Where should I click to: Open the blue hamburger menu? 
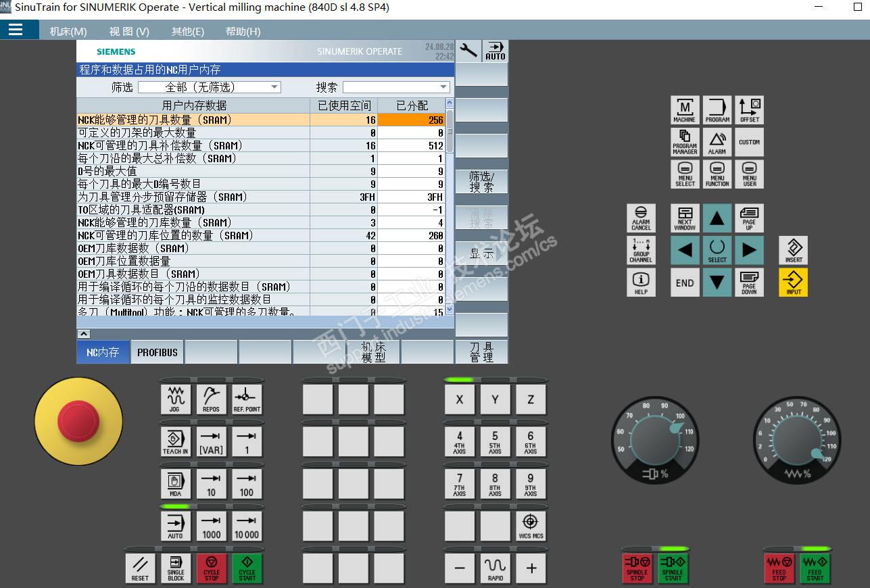pos(16,30)
